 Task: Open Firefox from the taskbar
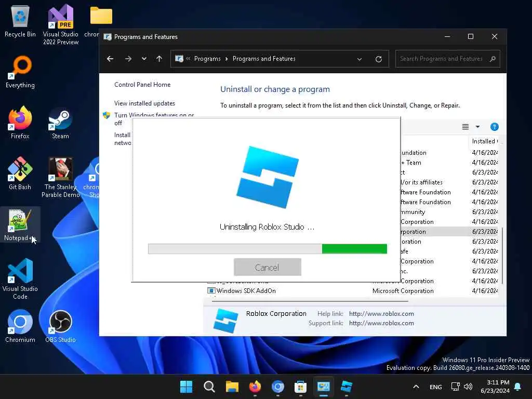pyautogui.click(x=255, y=387)
